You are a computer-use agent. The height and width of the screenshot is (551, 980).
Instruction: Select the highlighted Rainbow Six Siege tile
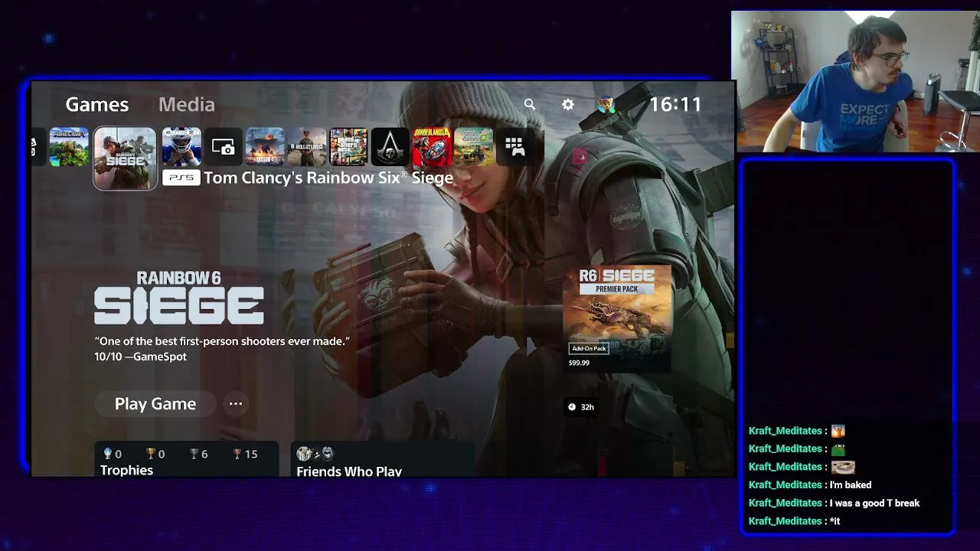tap(125, 158)
